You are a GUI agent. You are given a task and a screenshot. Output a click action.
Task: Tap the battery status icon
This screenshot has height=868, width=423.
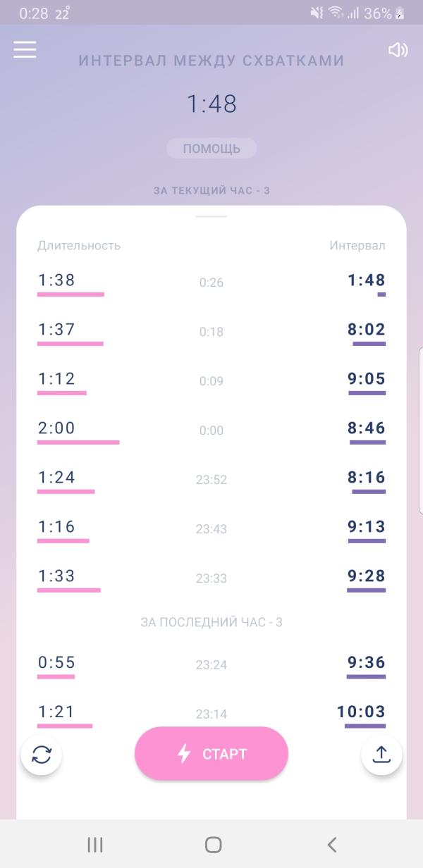400,13
